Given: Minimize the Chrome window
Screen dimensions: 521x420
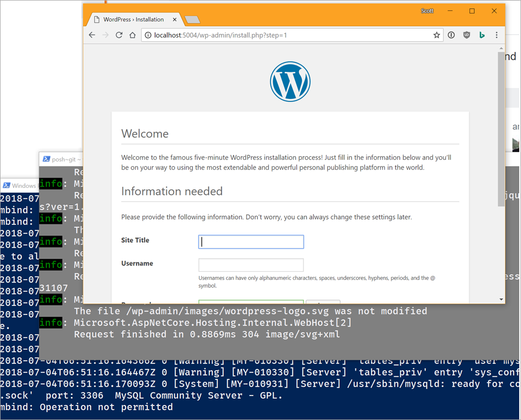Looking at the screenshot, I should (450, 11).
